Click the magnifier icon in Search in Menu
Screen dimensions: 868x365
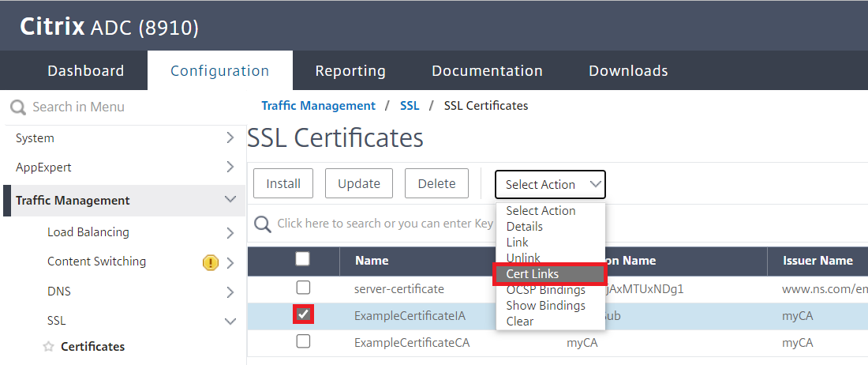pos(17,107)
